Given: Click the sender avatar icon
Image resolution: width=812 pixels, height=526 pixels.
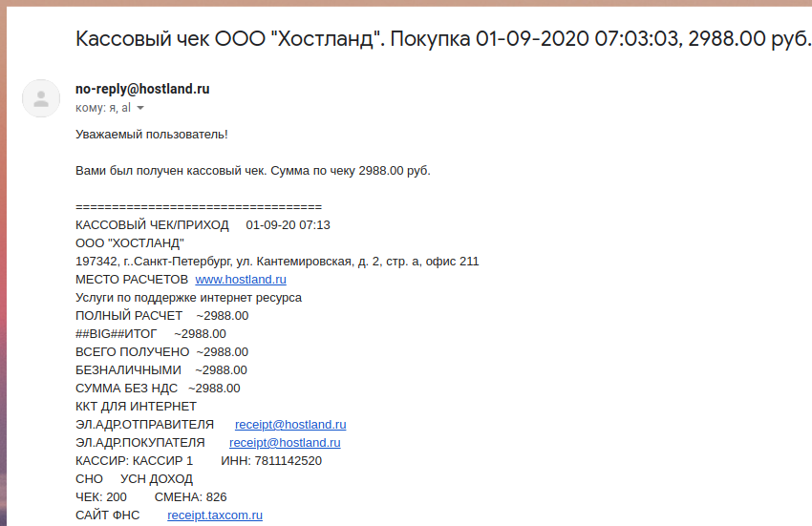Looking at the screenshot, I should (x=41, y=98).
